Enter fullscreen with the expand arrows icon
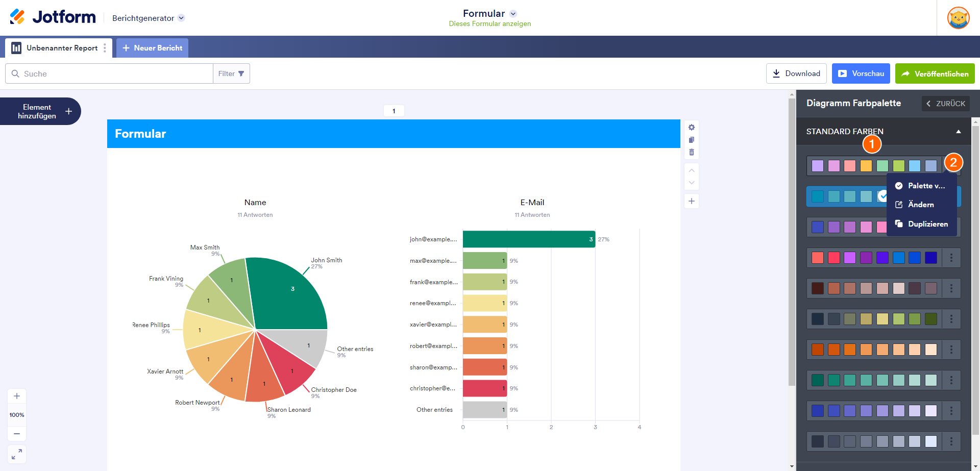 [17, 454]
